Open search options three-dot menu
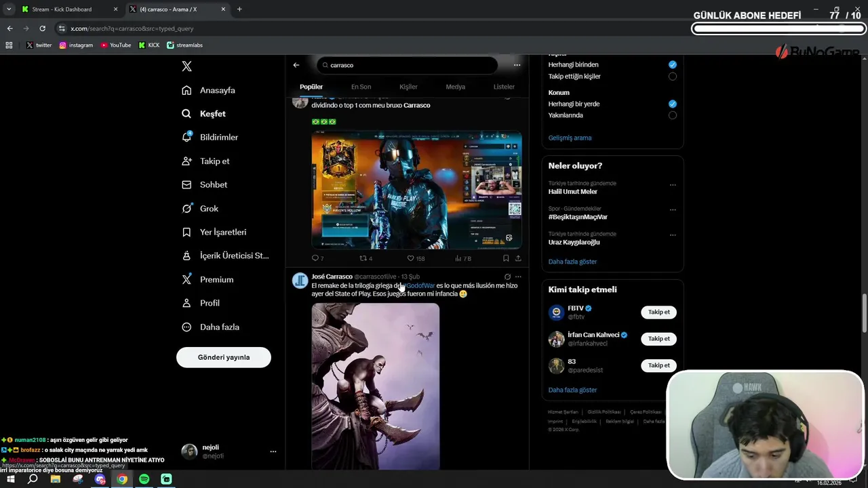 (x=517, y=65)
